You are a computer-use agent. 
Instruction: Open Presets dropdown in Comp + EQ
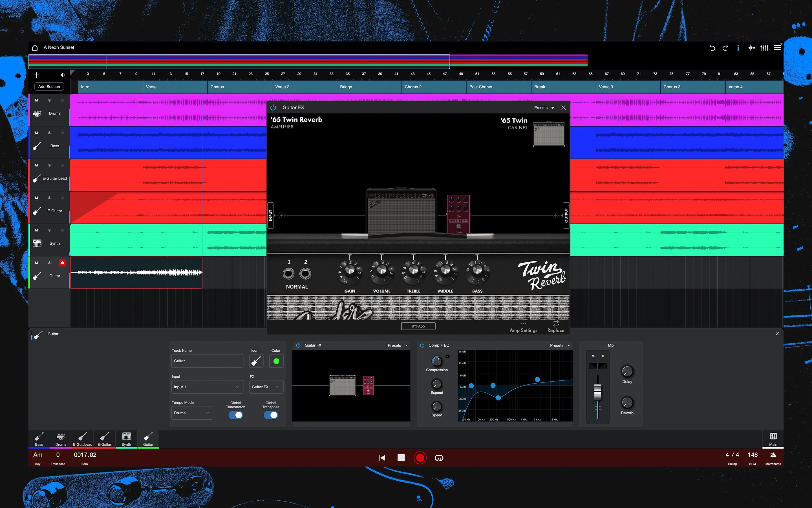point(560,345)
